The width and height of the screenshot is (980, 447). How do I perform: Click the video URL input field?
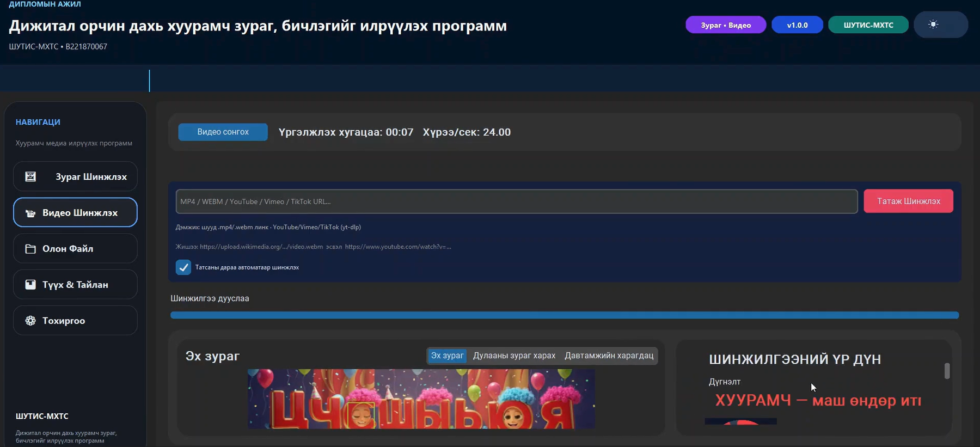(x=517, y=201)
